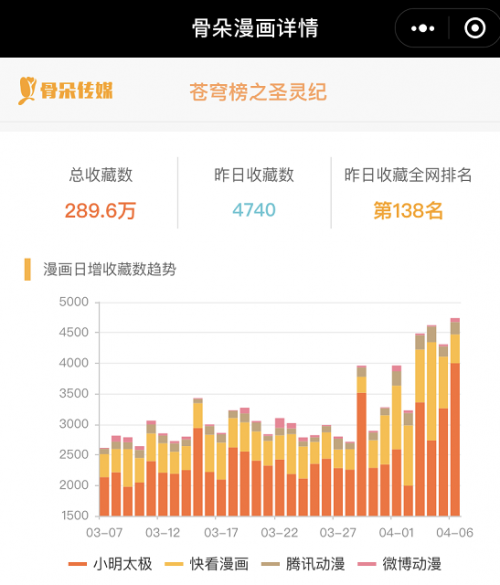Click the 骨朵漫画详情 page title
The image size is (500, 585).
(x=255, y=28)
